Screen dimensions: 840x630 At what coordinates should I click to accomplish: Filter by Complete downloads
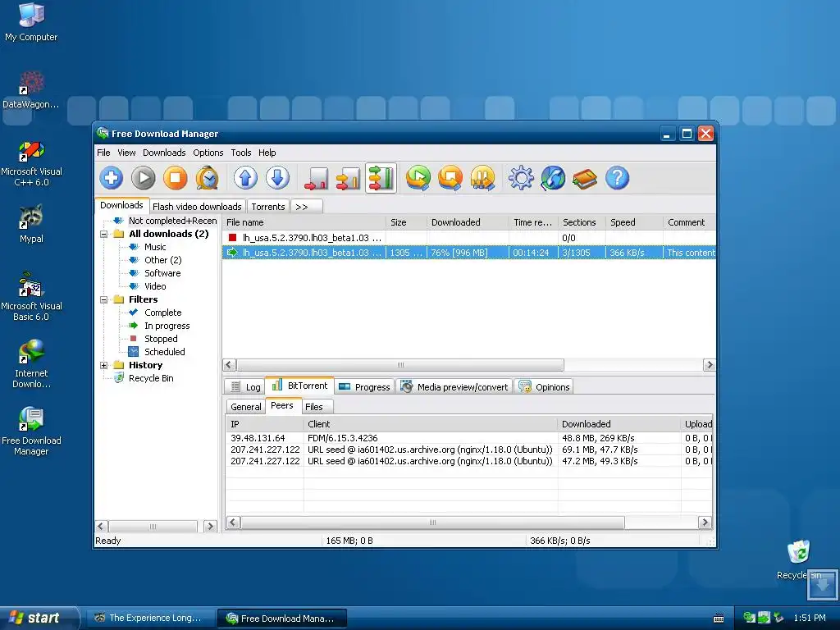163,313
